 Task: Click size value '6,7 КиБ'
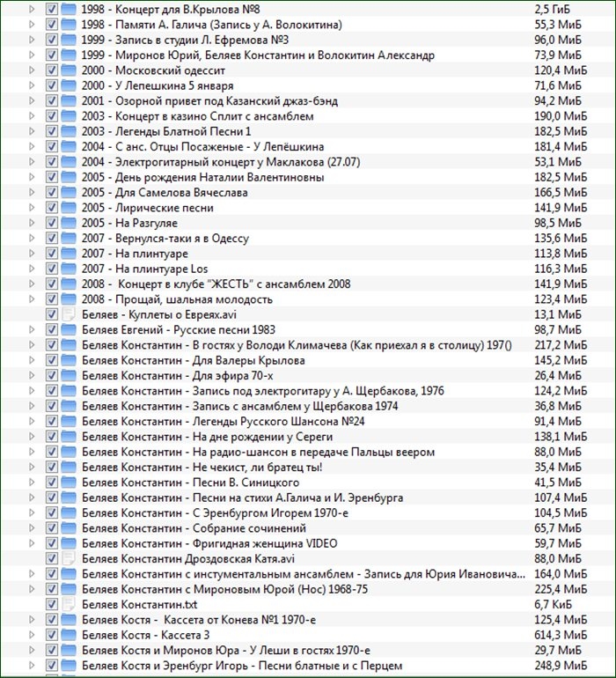coord(553,604)
